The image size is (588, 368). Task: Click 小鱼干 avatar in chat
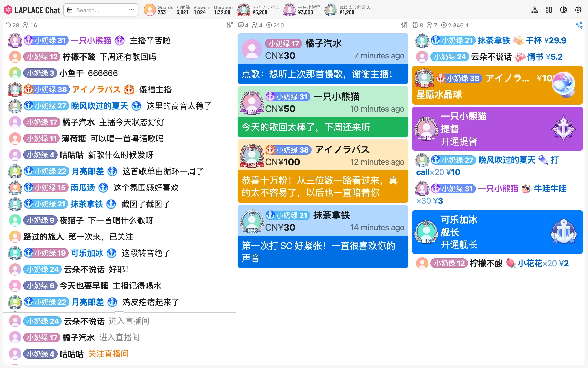(15, 73)
